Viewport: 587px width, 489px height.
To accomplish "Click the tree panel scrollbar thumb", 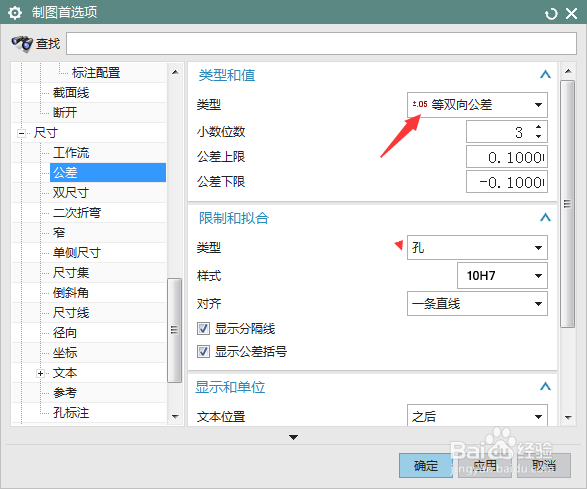I will click(174, 330).
